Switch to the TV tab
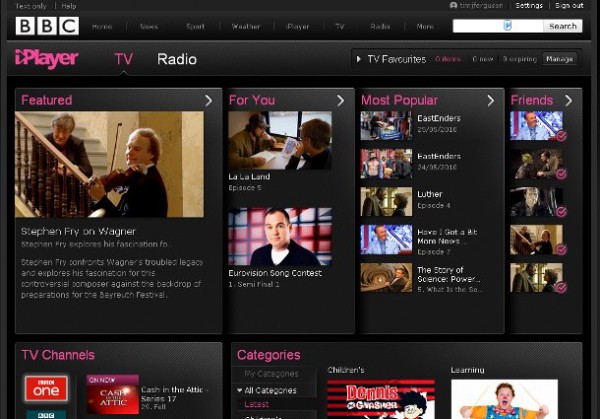 point(124,59)
